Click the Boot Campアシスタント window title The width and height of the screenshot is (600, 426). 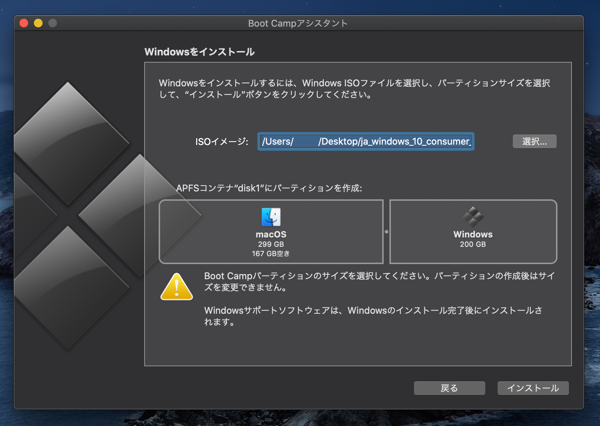[x=298, y=23]
